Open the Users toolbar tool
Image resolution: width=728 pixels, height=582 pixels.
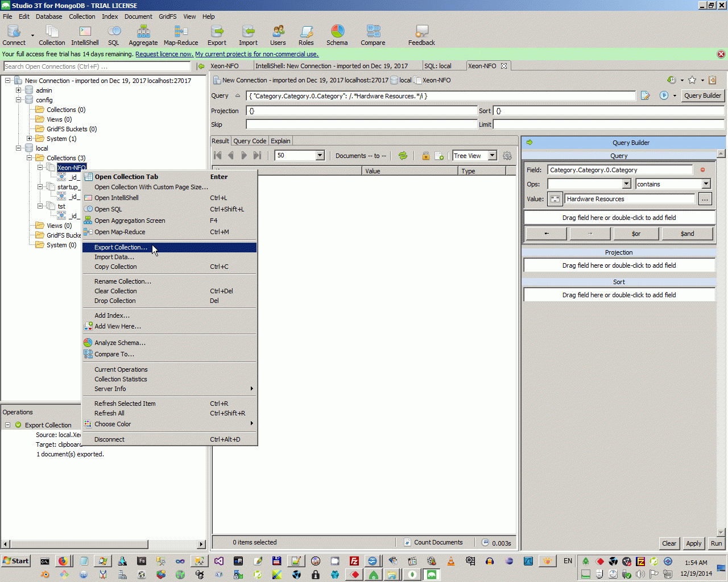(x=278, y=35)
